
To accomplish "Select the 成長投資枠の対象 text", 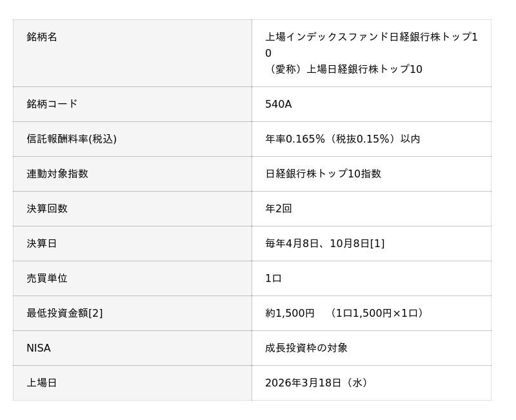I will [x=306, y=348].
